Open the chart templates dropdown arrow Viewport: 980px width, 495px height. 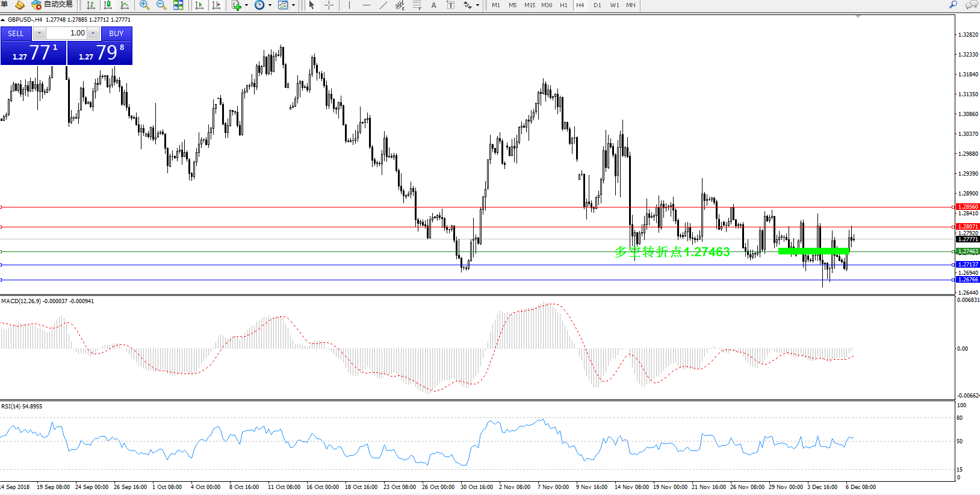[x=293, y=5]
